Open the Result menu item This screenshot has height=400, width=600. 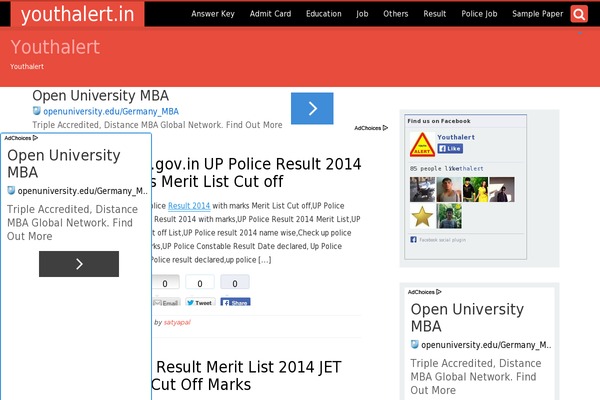[x=435, y=14]
